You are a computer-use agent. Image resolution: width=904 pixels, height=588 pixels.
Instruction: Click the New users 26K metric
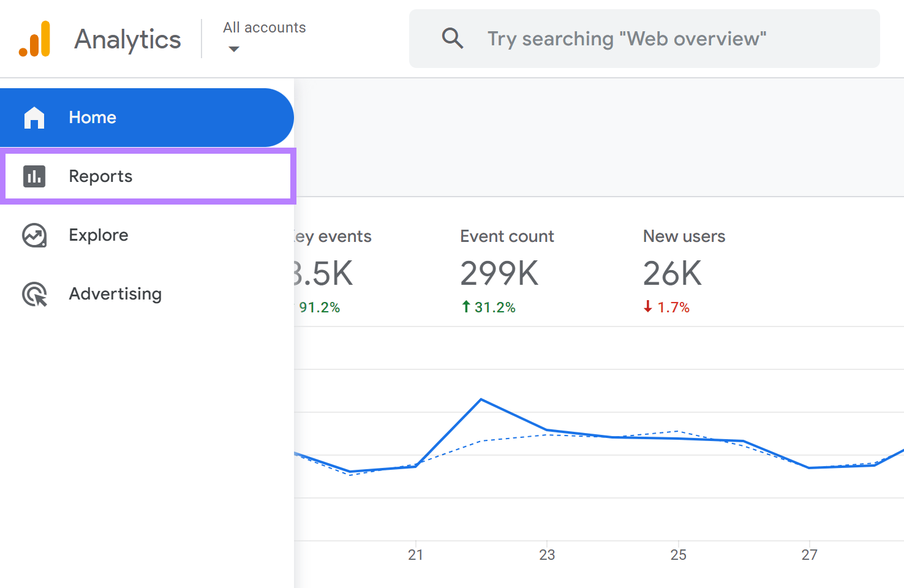672,273
